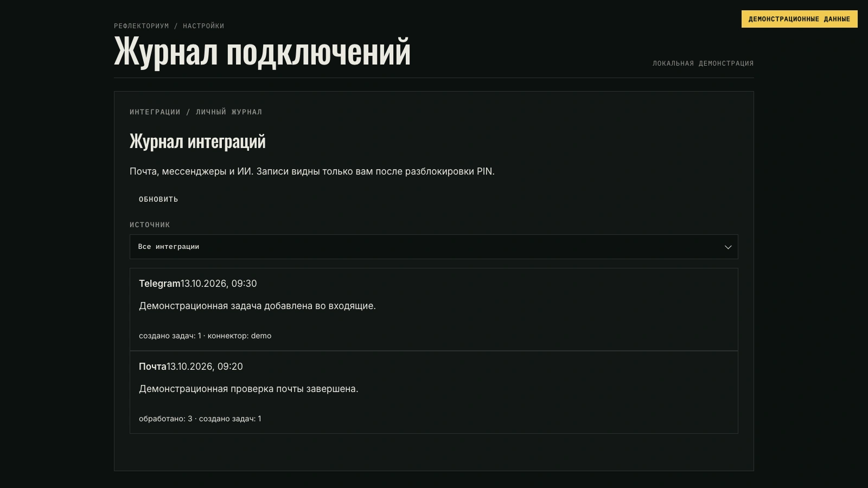Click the Локальная демонстрация label
The height and width of the screenshot is (488, 868).
[703, 63]
